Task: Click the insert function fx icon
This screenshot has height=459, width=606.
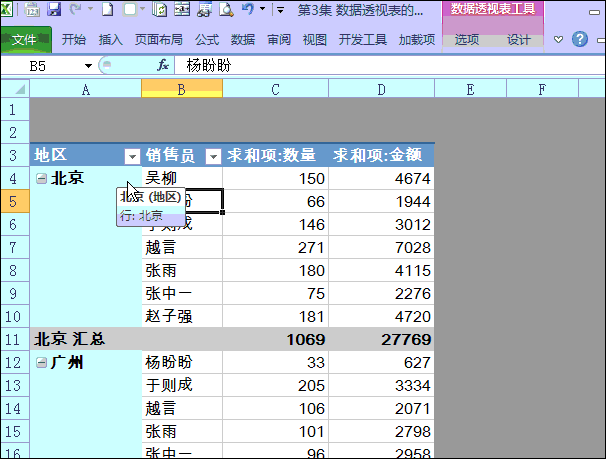Action: coord(163,65)
